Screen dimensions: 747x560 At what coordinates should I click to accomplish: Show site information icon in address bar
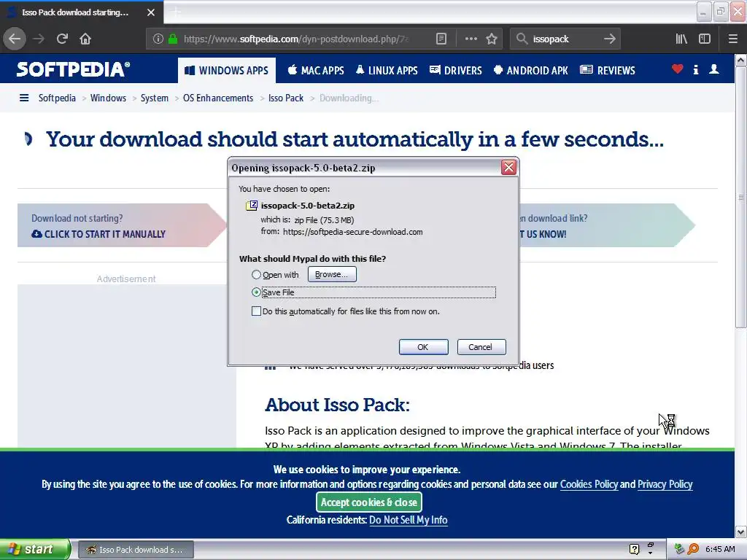pyautogui.click(x=158, y=39)
